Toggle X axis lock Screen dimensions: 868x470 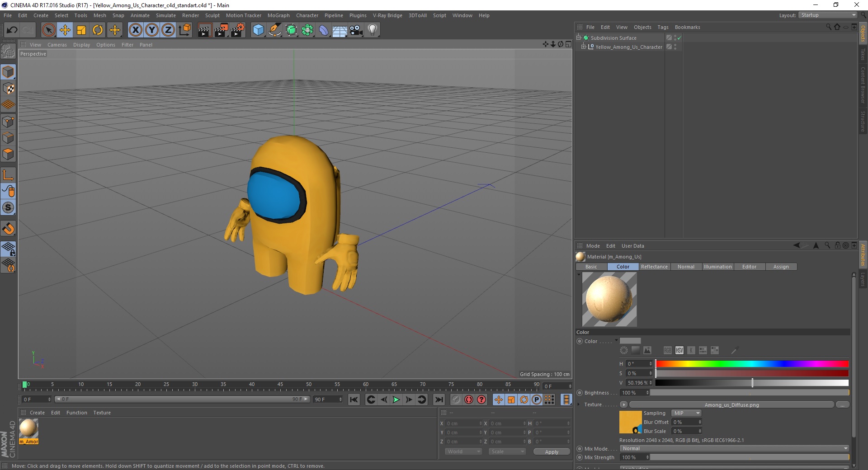(x=135, y=30)
